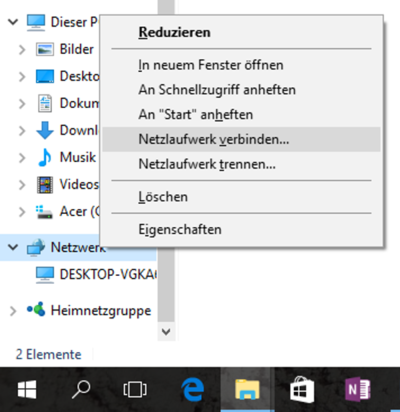
Task: Select the DESKTOP-VGKA network computer
Action: (97, 274)
